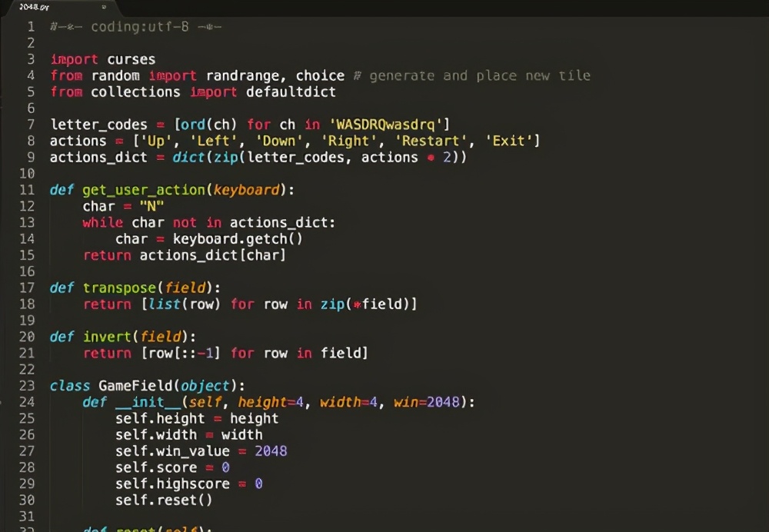Click 'win=2048' default parameter
This screenshot has height=532, width=769.
[427, 402]
